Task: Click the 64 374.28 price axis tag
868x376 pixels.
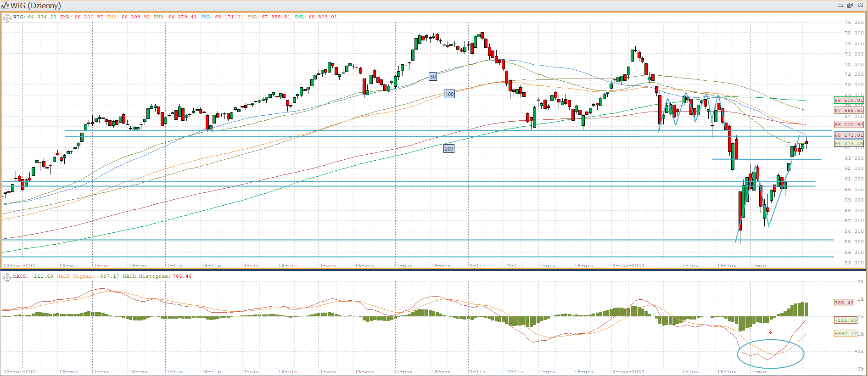Action: point(848,143)
